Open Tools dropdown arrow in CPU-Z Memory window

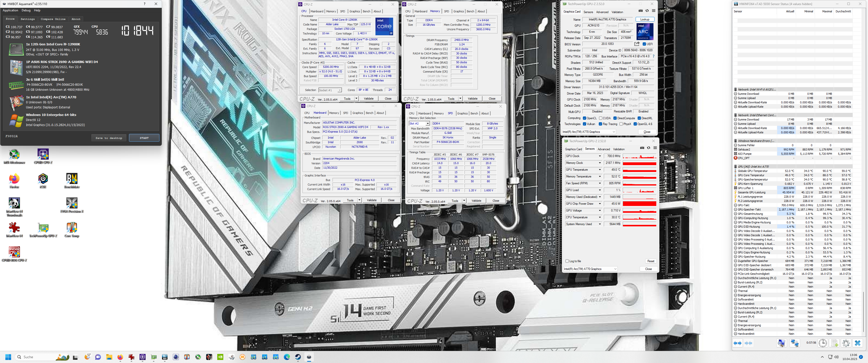pyautogui.click(x=460, y=99)
